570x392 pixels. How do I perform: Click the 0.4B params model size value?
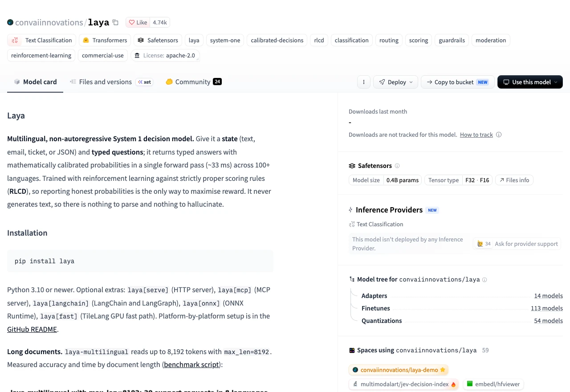click(403, 180)
